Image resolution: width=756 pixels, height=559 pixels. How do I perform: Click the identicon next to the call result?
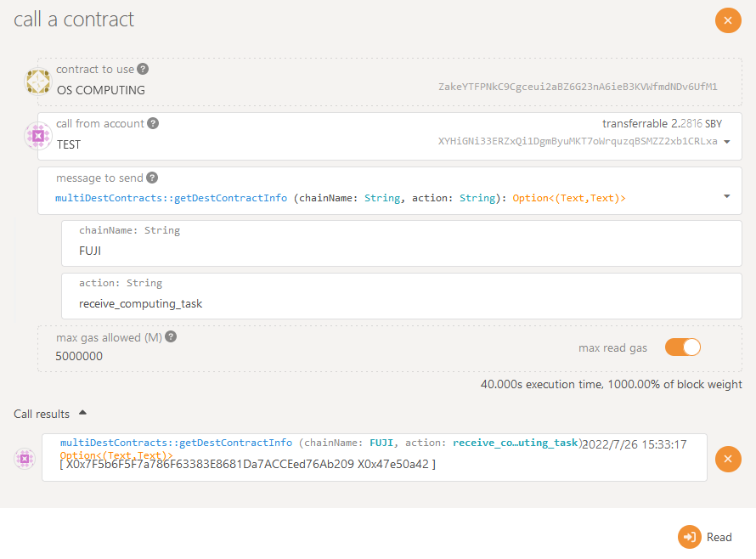pos(24,459)
